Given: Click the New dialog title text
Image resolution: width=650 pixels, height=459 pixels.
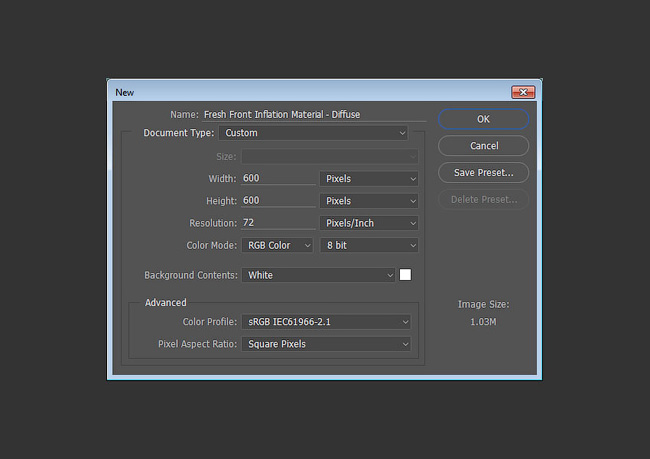Looking at the screenshot, I should pyautogui.click(x=124, y=92).
